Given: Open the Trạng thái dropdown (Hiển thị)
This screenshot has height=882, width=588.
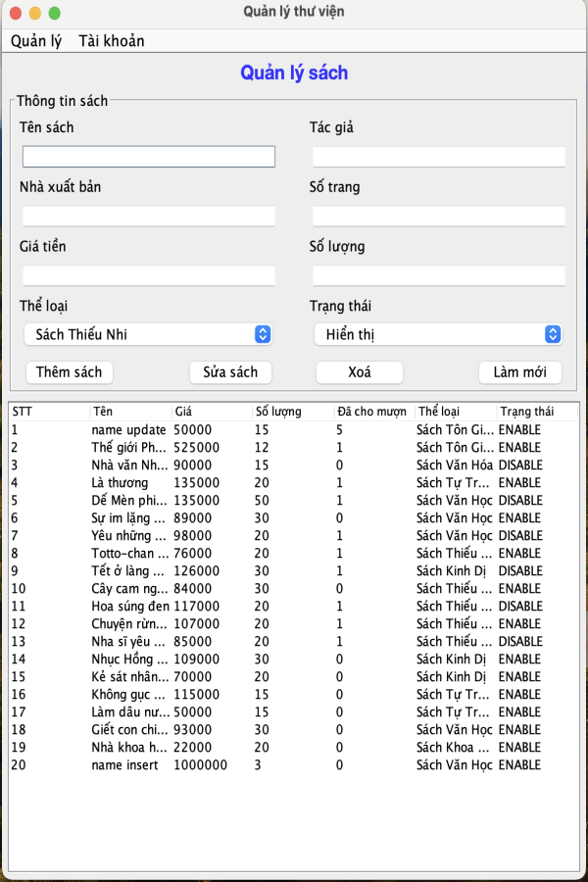Looking at the screenshot, I should pos(438,334).
